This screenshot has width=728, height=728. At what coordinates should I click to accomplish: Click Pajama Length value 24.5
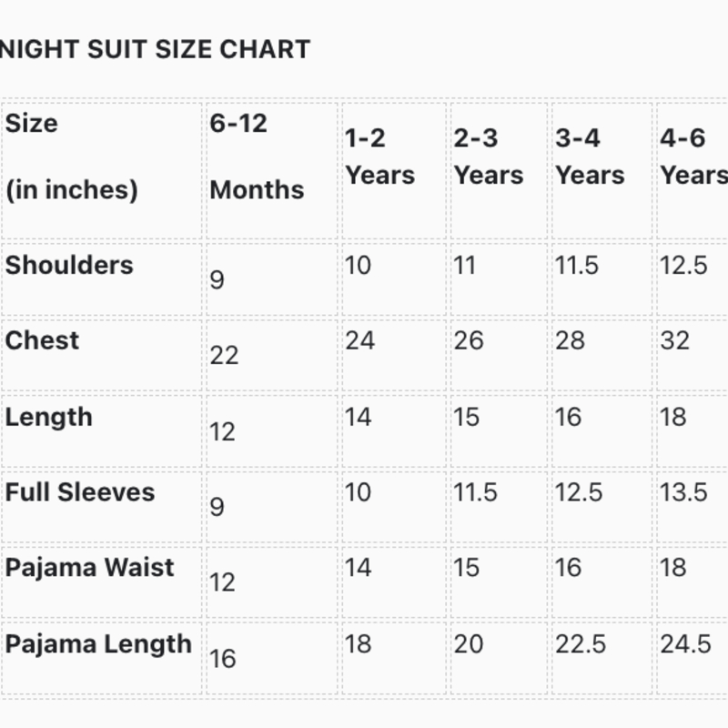coord(685,644)
